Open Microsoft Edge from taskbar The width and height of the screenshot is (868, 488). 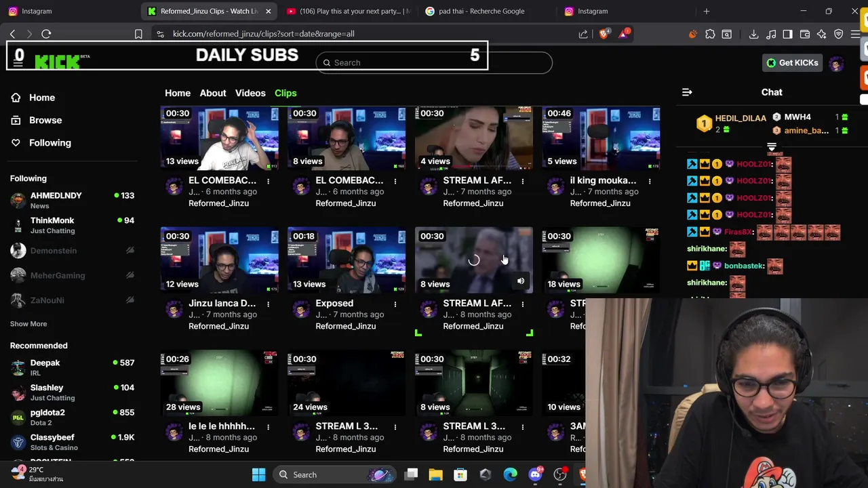coord(510,474)
